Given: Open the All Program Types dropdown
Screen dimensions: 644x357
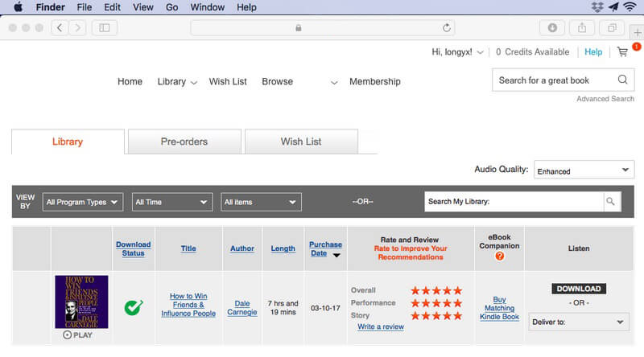Looking at the screenshot, I should click(83, 202).
